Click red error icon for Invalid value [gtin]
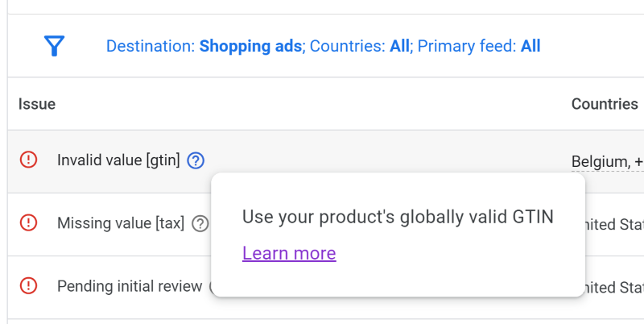 point(28,160)
